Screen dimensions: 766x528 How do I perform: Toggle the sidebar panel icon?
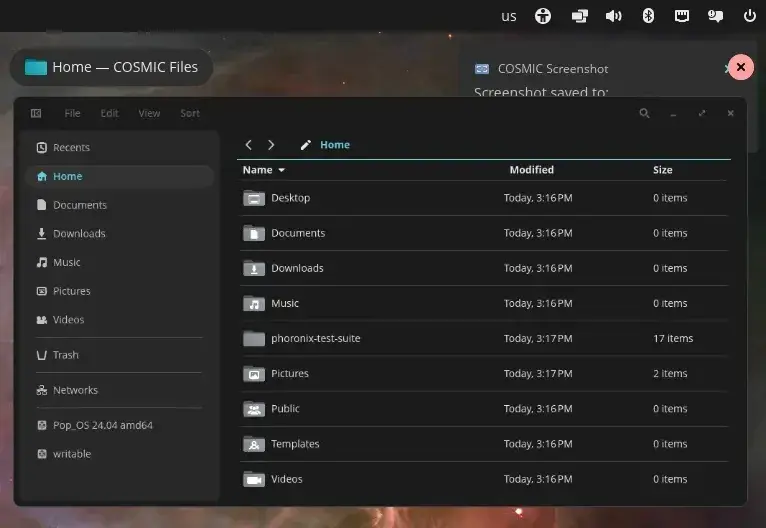pyautogui.click(x=36, y=113)
